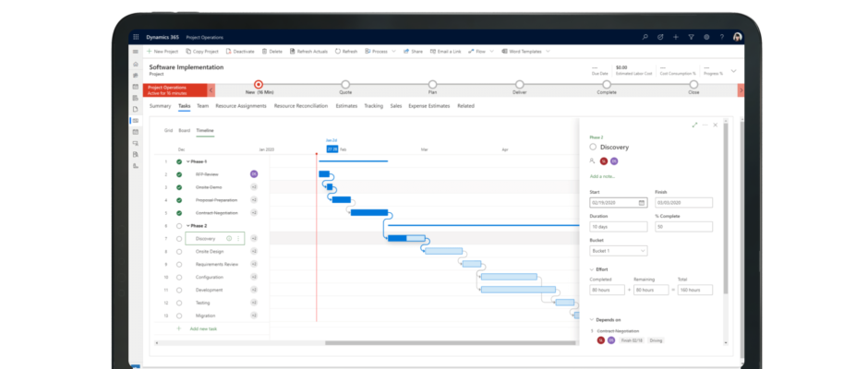Switch to the Summary tab

pyautogui.click(x=160, y=106)
